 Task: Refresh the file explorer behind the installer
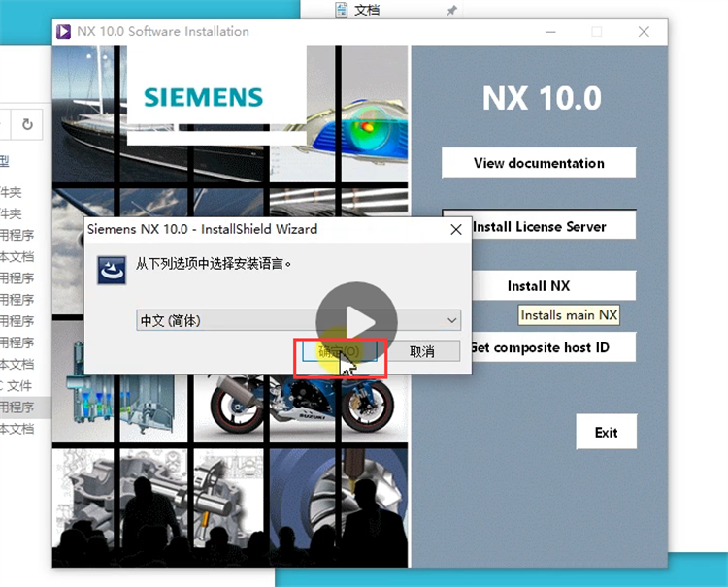[x=27, y=124]
